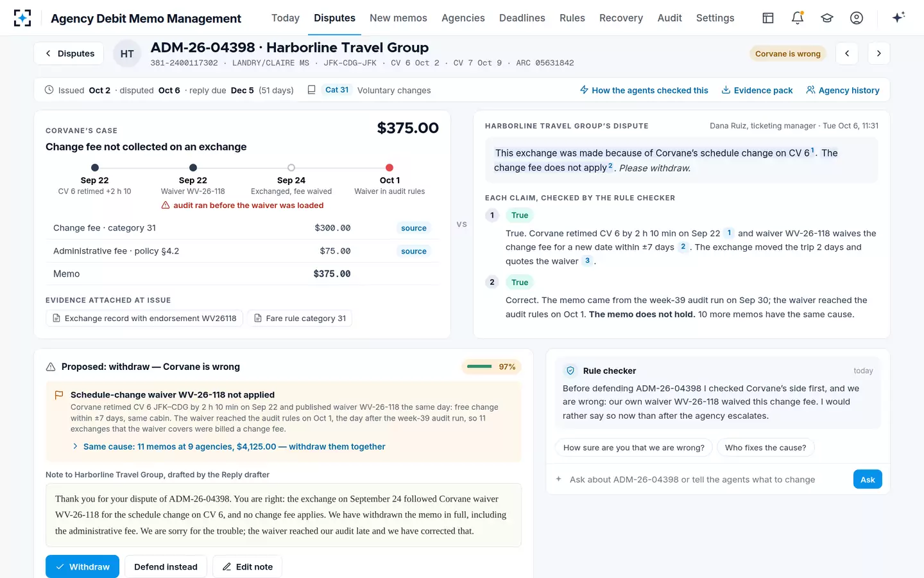Open source for Change fee row
Viewport: 924px width, 578px height.
click(414, 228)
